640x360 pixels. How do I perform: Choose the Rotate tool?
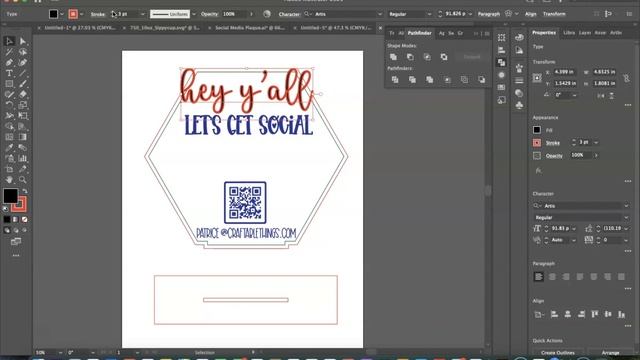[x=9, y=105]
